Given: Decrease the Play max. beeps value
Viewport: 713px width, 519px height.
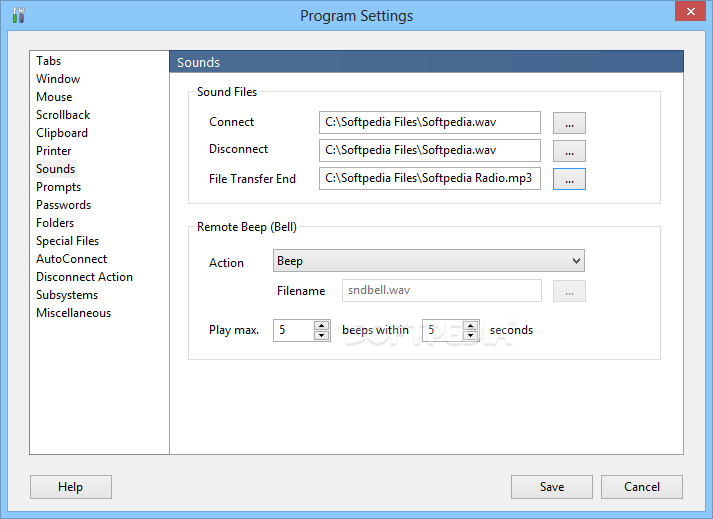Looking at the screenshot, I should 321,335.
